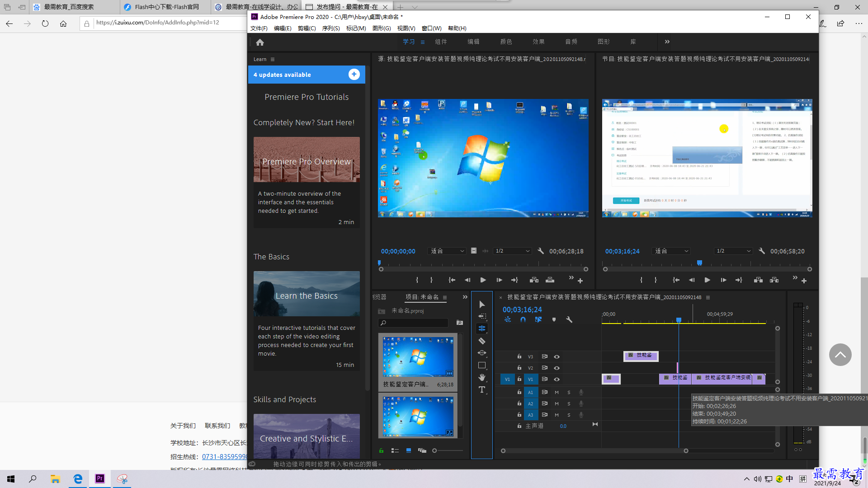Play the program monitor sequence
The height and width of the screenshot is (488, 868).
coord(707,280)
